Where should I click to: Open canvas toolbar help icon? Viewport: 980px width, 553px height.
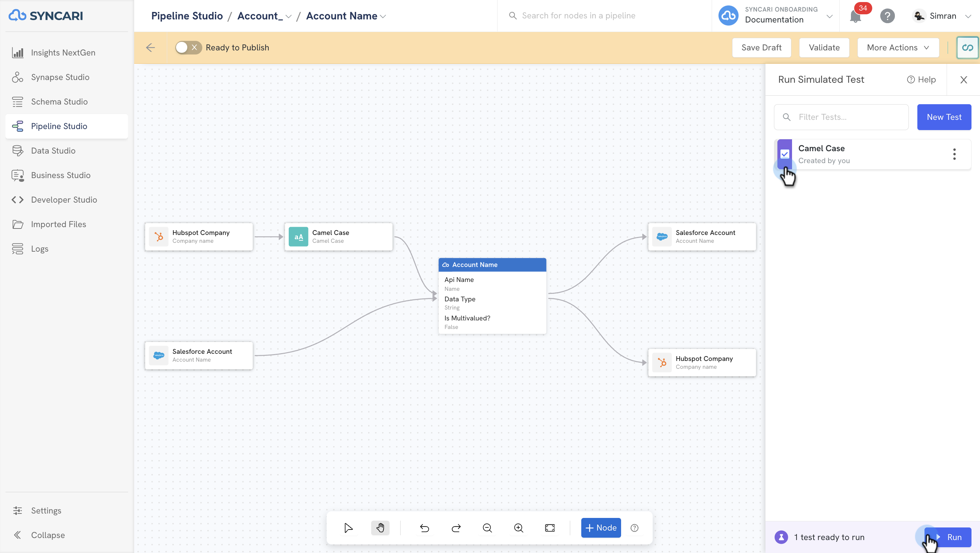tap(634, 528)
